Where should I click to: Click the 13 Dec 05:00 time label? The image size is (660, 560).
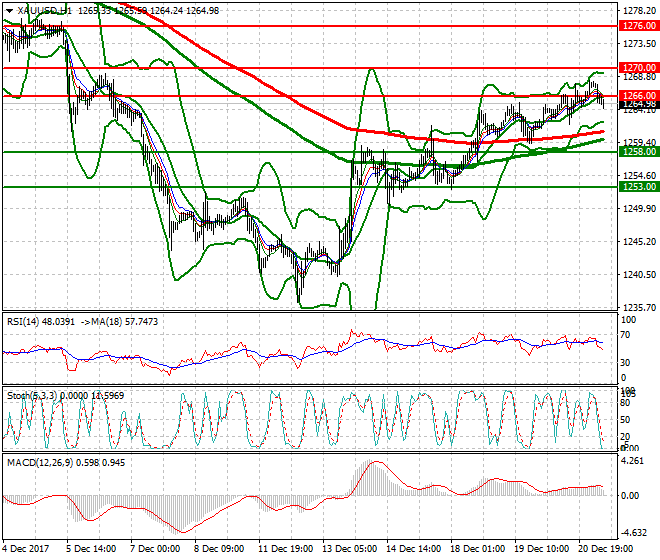click(x=350, y=549)
